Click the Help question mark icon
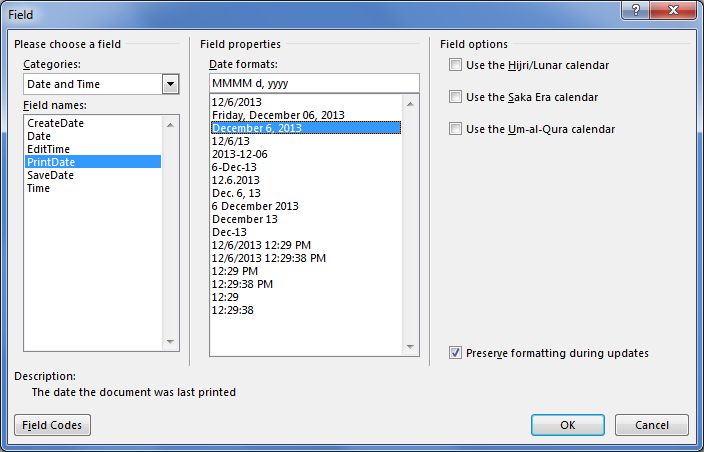This screenshot has width=704, height=452. click(636, 10)
